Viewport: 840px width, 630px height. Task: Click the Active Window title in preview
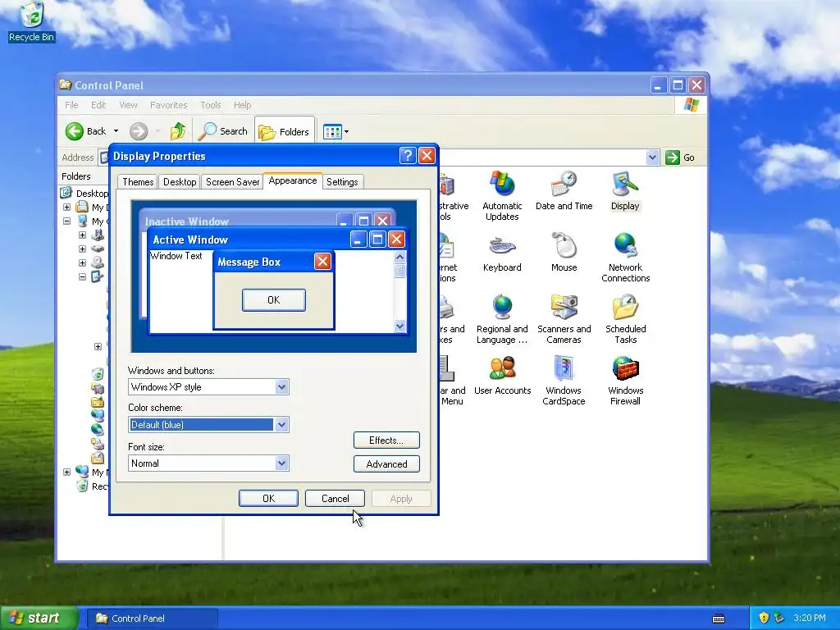[x=190, y=240]
